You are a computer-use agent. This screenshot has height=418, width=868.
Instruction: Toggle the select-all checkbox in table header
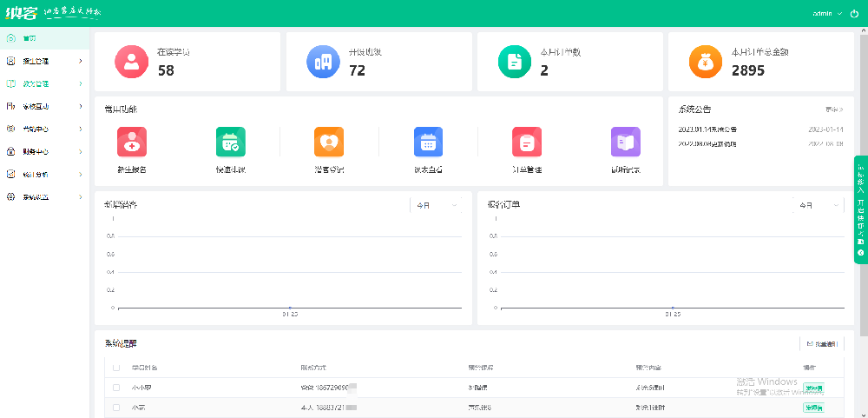116,368
